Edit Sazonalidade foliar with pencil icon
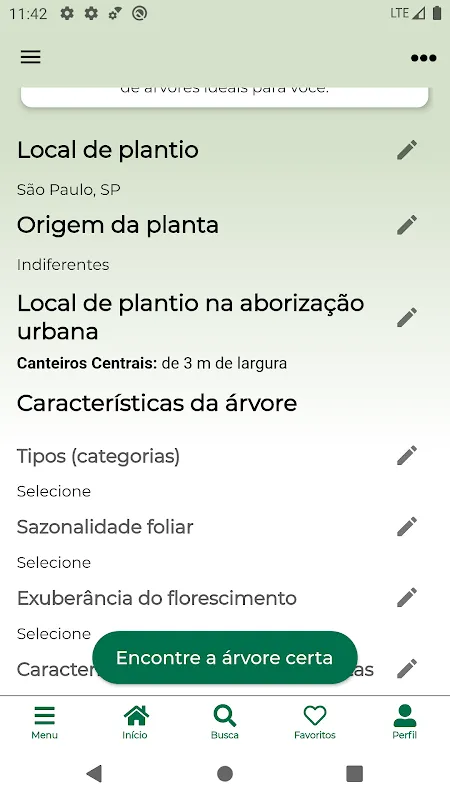 (407, 527)
